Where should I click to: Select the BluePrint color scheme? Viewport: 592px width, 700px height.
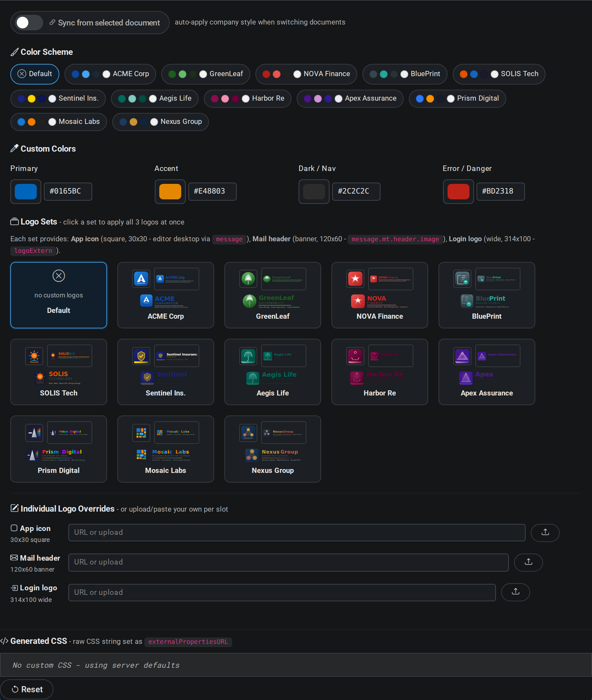[405, 74]
